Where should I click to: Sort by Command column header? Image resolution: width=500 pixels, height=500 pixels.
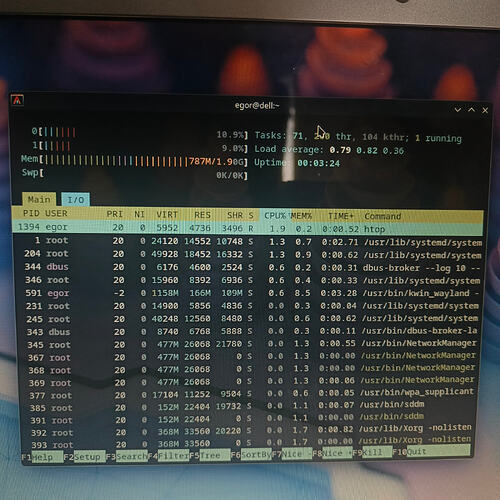pyautogui.click(x=382, y=216)
